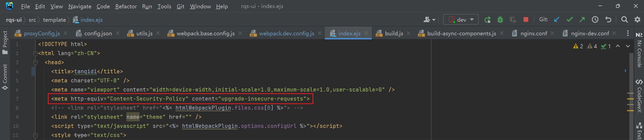644x140 pixels.
Task: Show Git history clock icon
Action: (595, 19)
